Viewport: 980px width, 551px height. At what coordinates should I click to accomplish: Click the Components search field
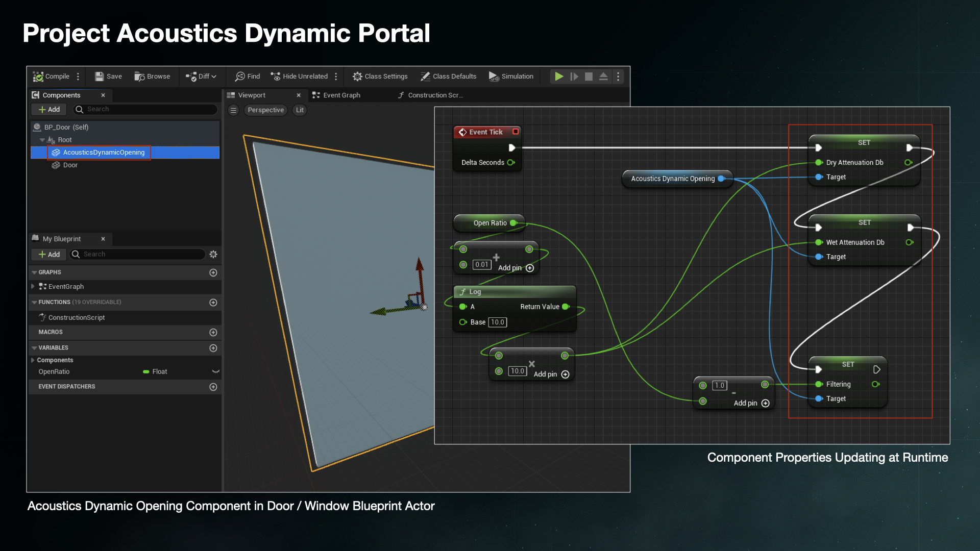click(x=145, y=109)
